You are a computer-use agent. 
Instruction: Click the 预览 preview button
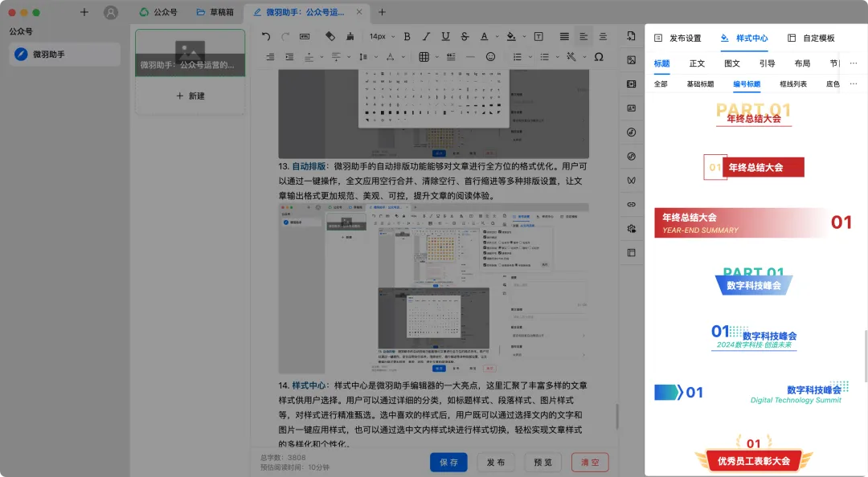(543, 462)
